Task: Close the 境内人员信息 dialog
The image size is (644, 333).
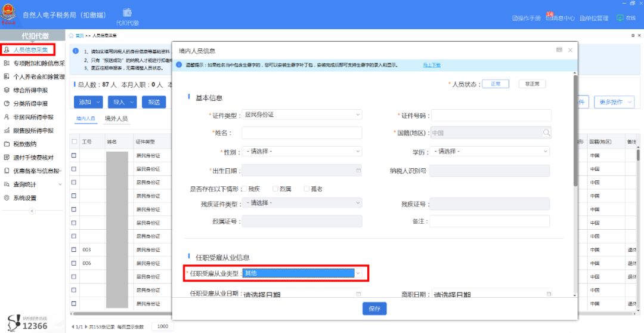Action: pos(570,50)
